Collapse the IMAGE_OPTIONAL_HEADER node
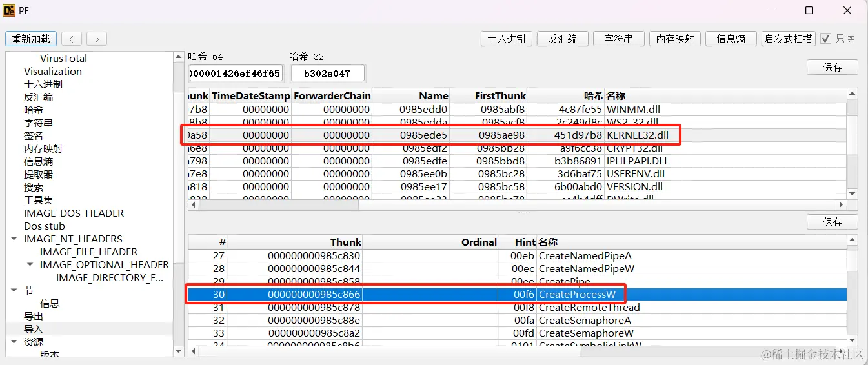868x365 pixels. tap(30, 264)
